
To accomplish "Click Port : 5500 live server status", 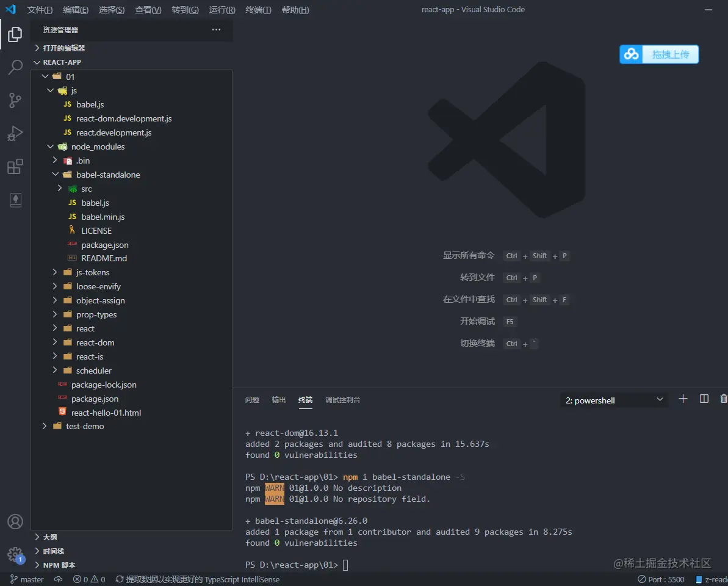I will (661, 579).
